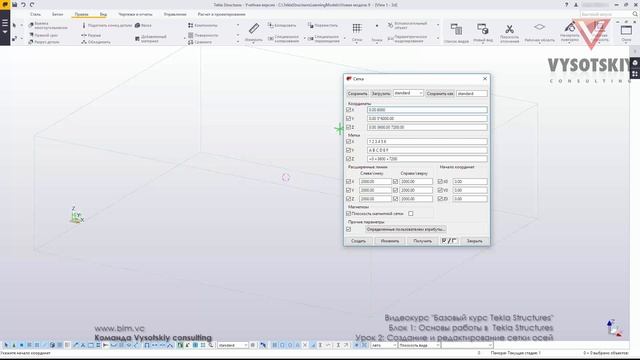Toggle Coordinates X checkbox in Grid dialog
This screenshot has width=640, height=360.
point(349,110)
